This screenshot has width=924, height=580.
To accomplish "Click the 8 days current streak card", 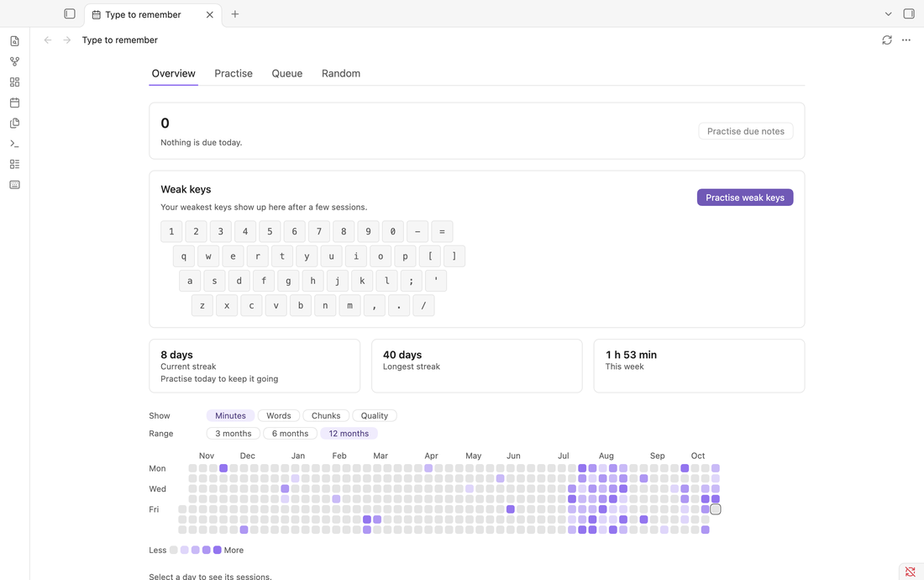I will pyautogui.click(x=255, y=366).
